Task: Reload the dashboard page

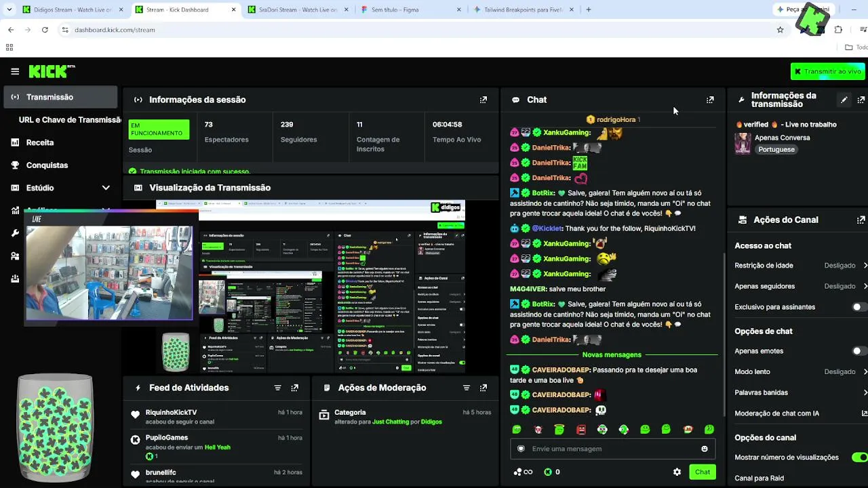Action: tap(45, 30)
